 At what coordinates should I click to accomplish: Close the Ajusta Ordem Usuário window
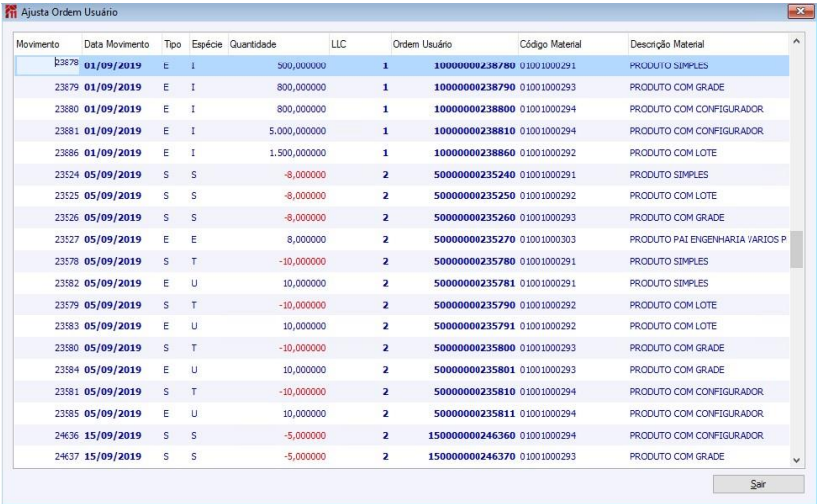click(800, 11)
